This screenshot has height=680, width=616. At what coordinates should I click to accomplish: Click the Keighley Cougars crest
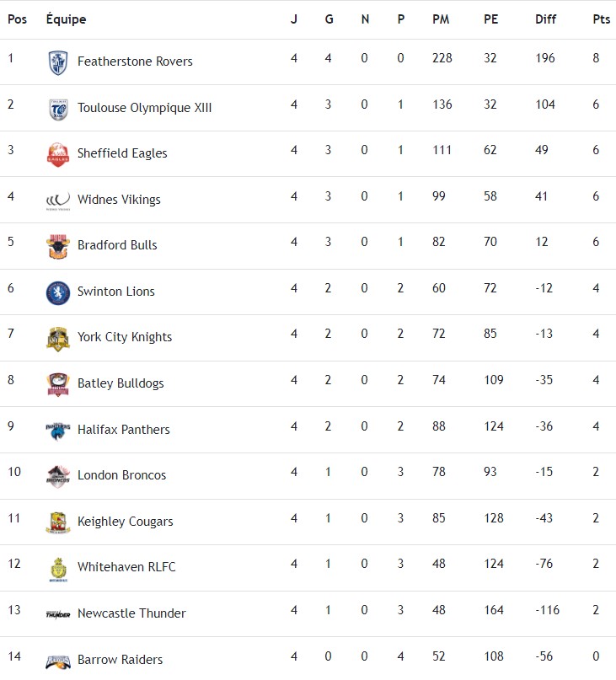click(58, 522)
